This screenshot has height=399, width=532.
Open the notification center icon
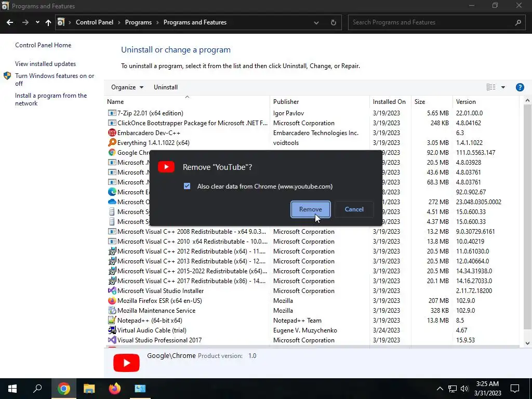(515, 389)
